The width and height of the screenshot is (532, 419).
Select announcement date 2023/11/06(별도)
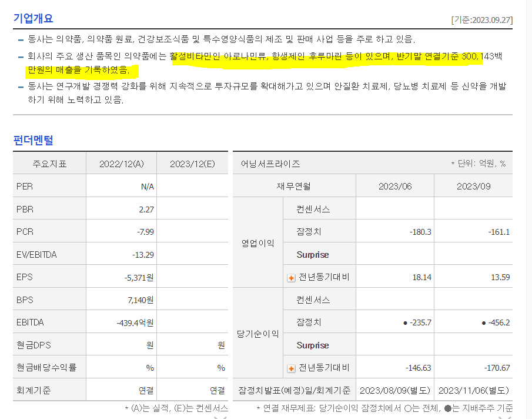click(x=474, y=391)
